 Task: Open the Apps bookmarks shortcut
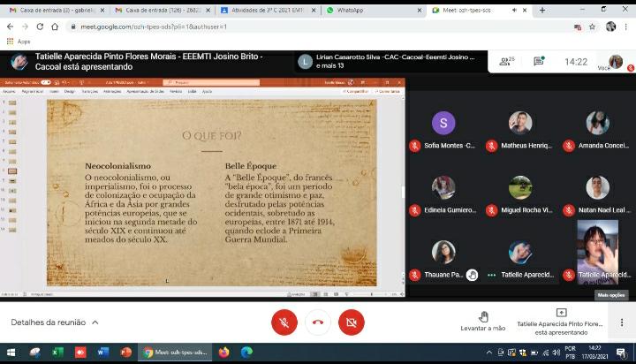tap(19, 42)
